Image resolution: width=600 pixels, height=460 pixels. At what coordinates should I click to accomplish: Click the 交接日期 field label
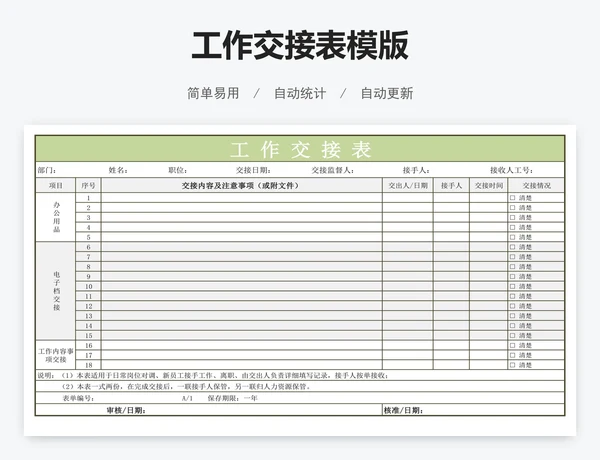[253, 170]
